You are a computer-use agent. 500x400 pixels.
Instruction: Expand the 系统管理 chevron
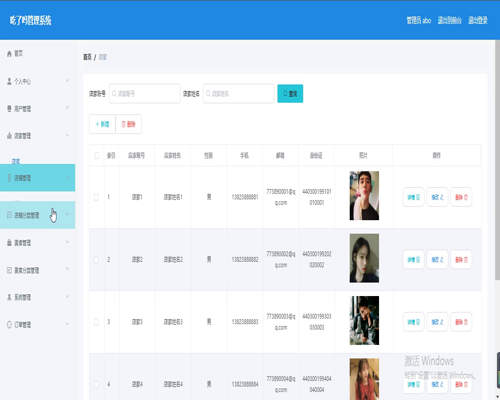pos(67,296)
